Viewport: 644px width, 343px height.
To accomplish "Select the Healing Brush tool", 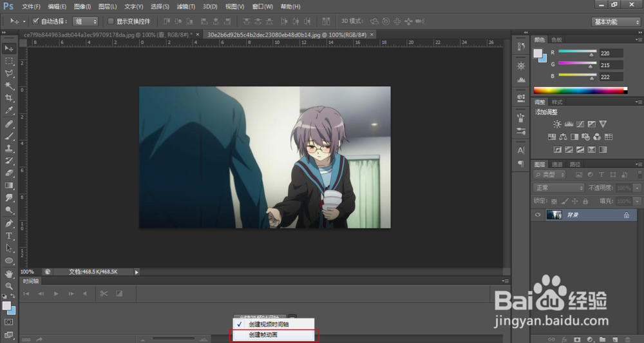I will coord(8,124).
